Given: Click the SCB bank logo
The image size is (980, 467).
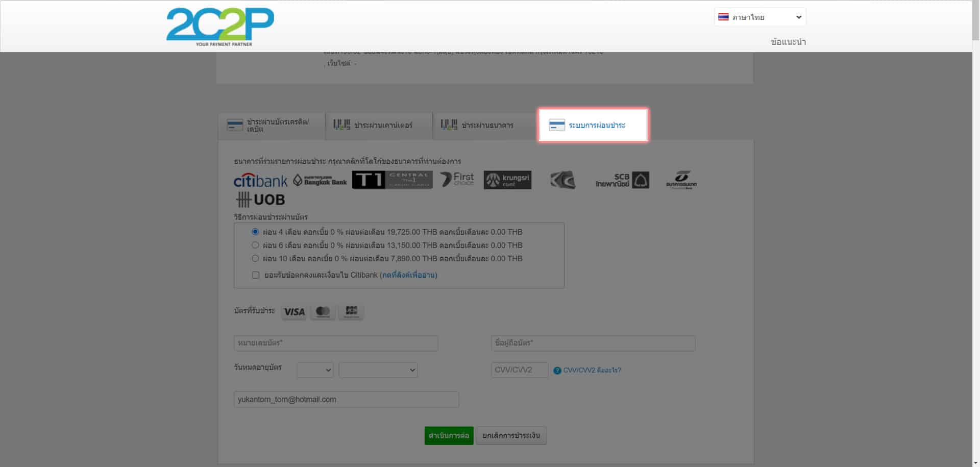Looking at the screenshot, I should 622,180.
